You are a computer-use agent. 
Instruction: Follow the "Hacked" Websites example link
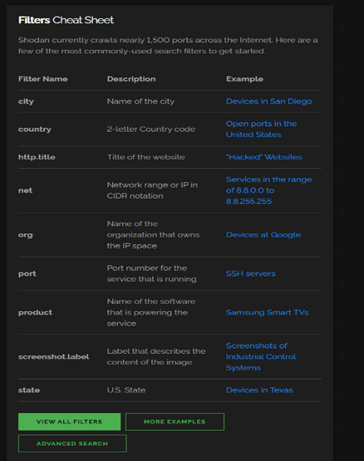coord(264,157)
